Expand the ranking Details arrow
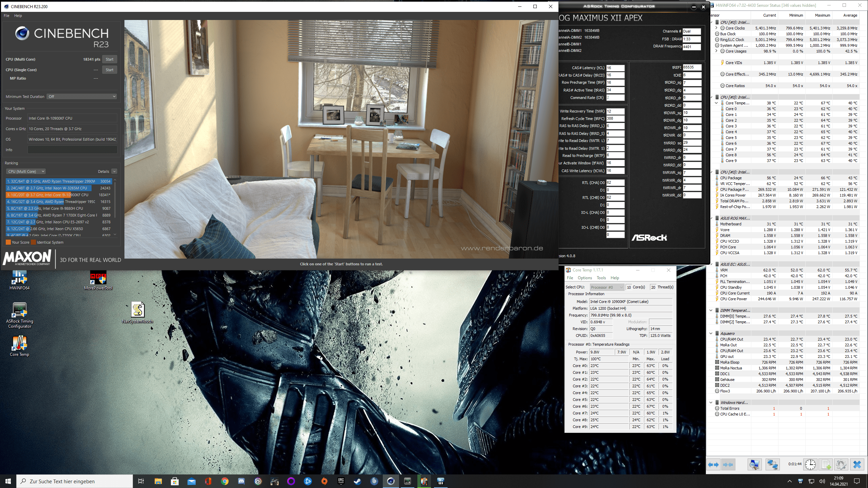Screen dimensions: 868x488 [114, 171]
